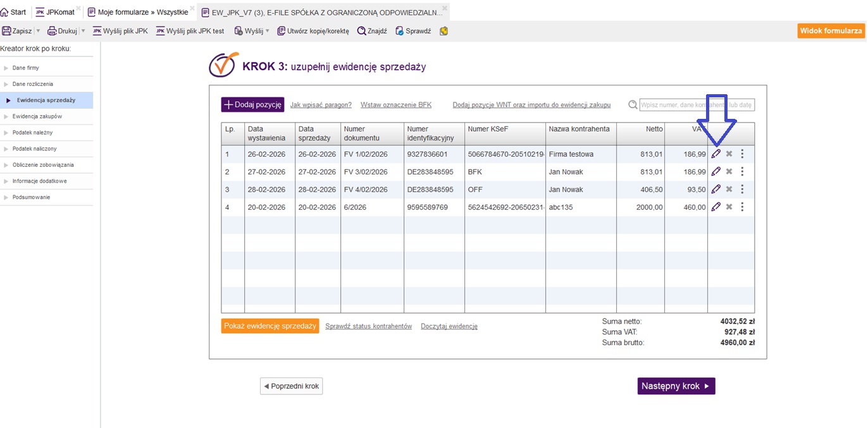Viewport: 868px width, 428px height.
Task: Edit the FV 4/02/2026 entry with pencil icon
Action: [x=716, y=189]
